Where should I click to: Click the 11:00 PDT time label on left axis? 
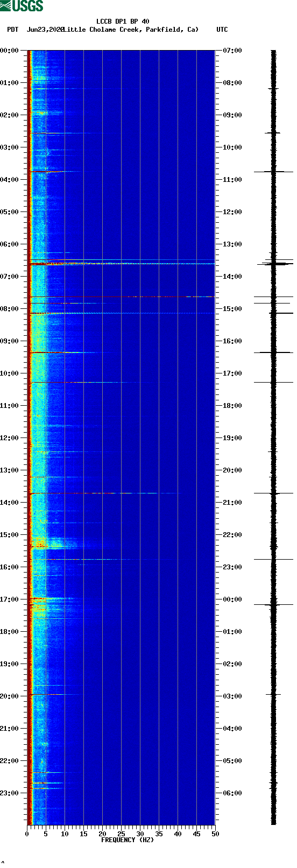click(x=10, y=406)
